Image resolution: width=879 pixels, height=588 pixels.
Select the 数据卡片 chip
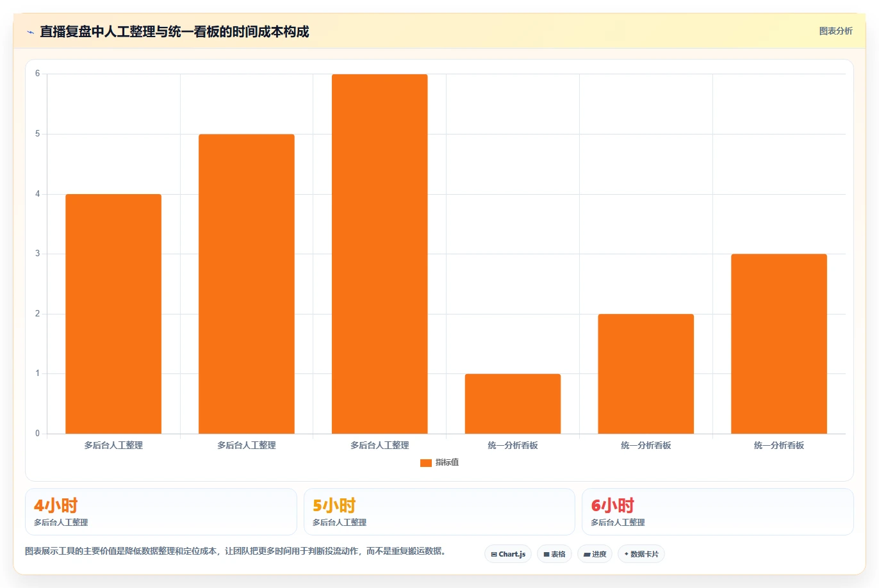[x=641, y=554]
